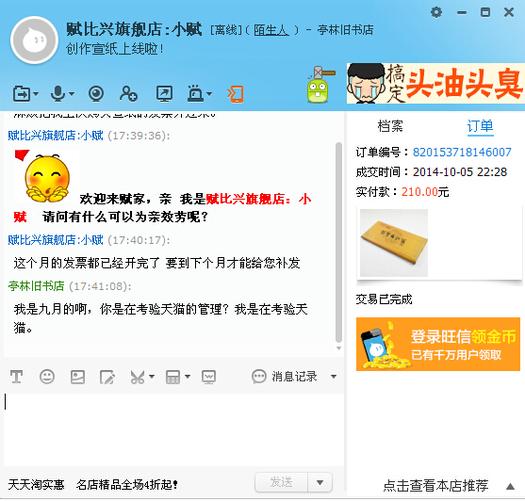Click the 创作宣纸上线啦 status text
The width and height of the screenshot is (525, 501).
(115, 50)
